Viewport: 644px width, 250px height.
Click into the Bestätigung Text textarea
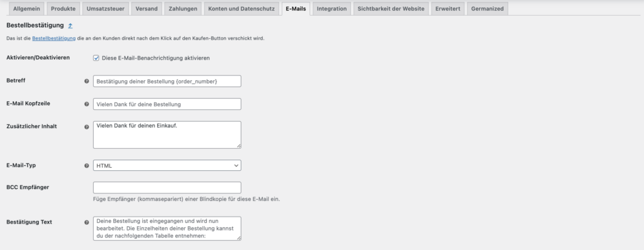pyautogui.click(x=167, y=228)
